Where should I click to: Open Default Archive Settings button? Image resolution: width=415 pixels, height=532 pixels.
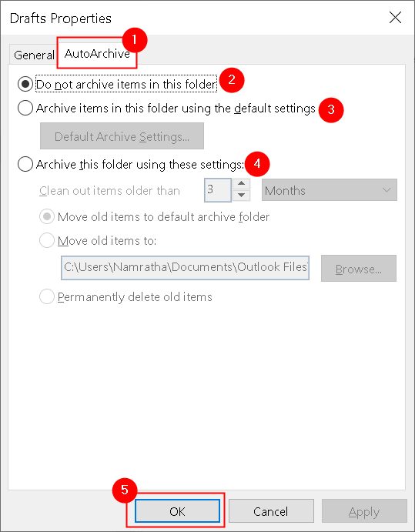pos(122,136)
